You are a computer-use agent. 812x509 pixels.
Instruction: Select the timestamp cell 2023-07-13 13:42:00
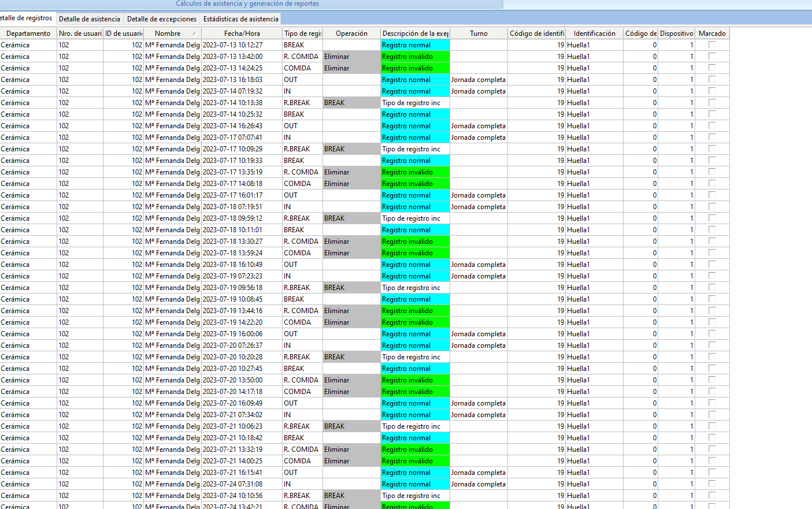point(242,57)
